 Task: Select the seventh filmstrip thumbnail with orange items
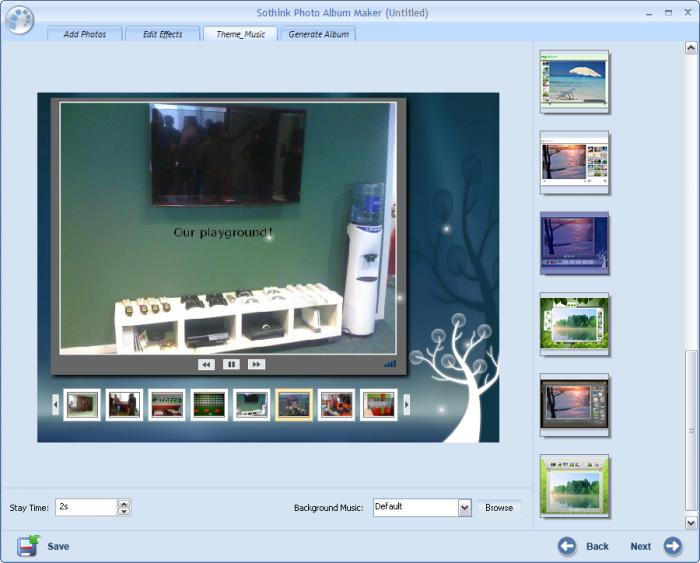tap(336, 405)
